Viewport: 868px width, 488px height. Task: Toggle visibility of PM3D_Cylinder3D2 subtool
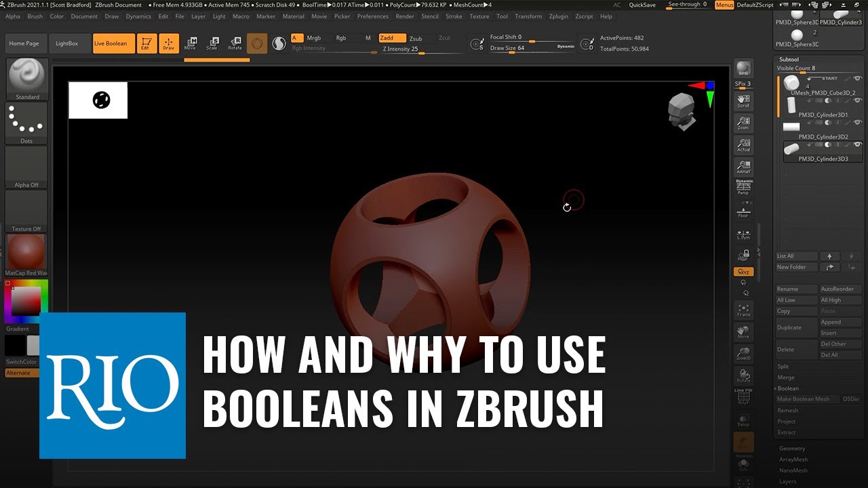pos(857,123)
